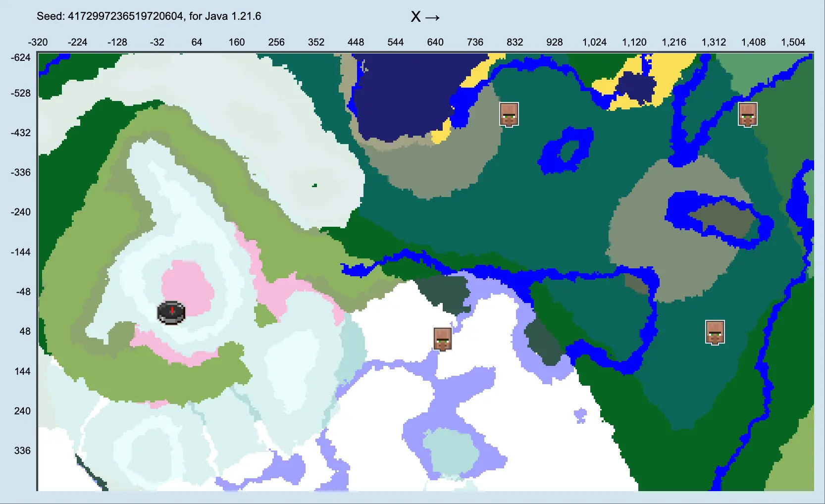Click the village marker below the river at right
The height and width of the screenshot is (504, 825).
coord(715,332)
